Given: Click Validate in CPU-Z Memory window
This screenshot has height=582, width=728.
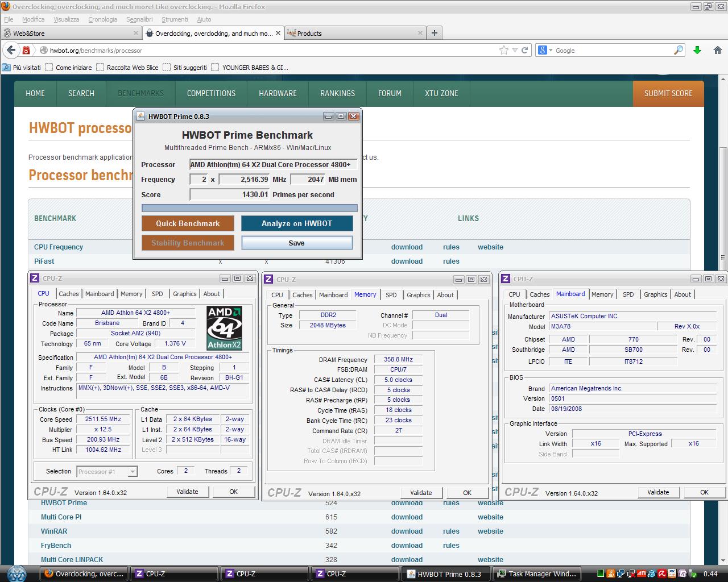Looking at the screenshot, I should (421, 493).
